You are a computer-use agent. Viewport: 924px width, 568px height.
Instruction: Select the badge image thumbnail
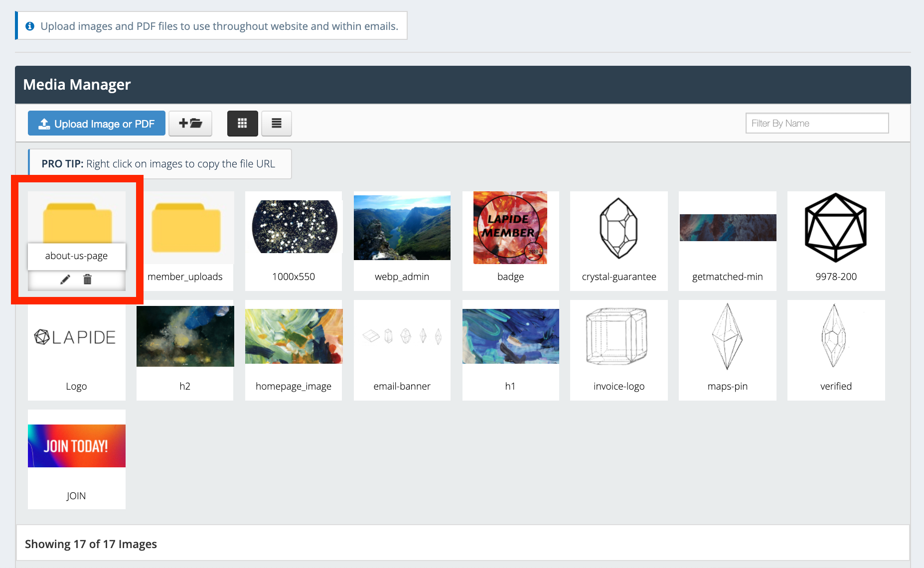click(x=510, y=227)
